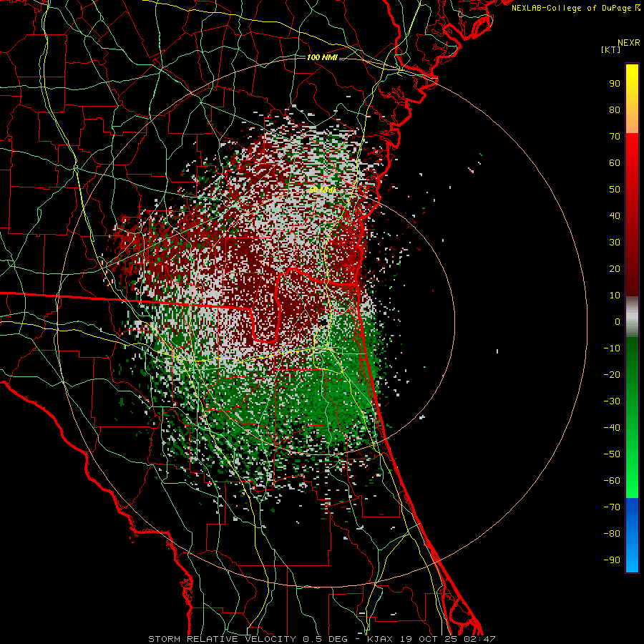
Task: Pick the -40 label on the scale
Action: [612, 428]
